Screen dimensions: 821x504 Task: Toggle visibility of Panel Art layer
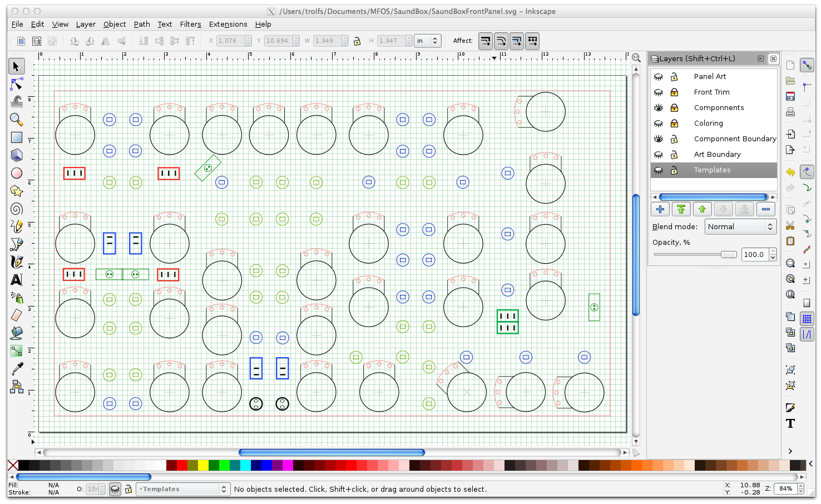(x=659, y=77)
